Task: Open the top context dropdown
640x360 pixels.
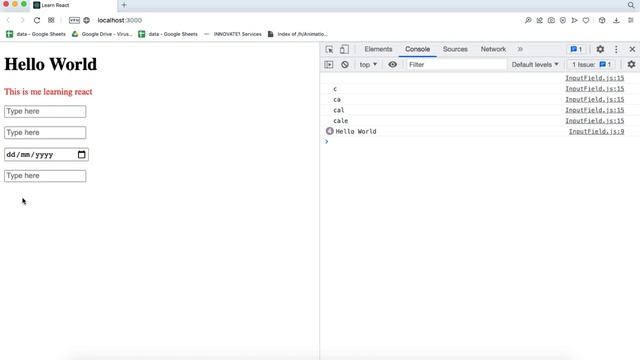Action: click(368, 64)
